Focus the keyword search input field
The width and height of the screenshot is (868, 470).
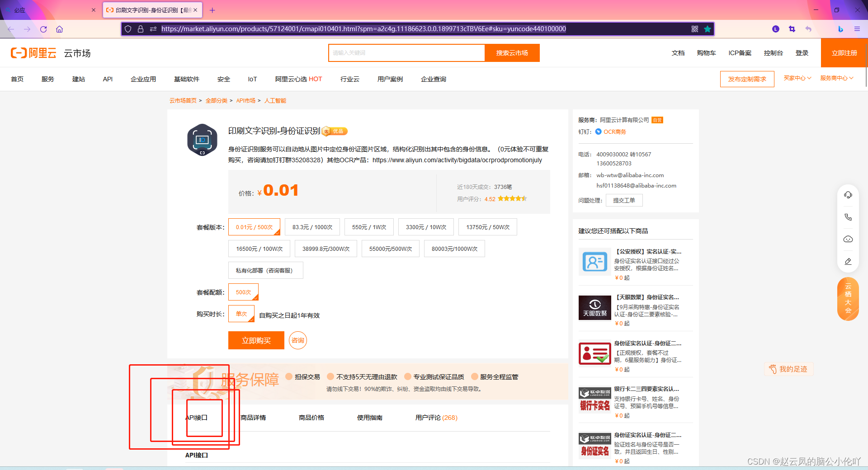tap(407, 53)
